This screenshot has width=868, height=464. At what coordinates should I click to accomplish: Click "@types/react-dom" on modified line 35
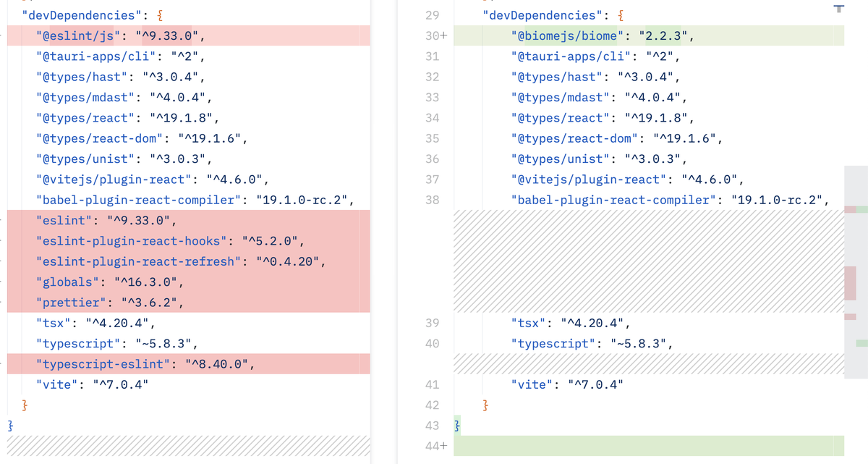pos(574,138)
